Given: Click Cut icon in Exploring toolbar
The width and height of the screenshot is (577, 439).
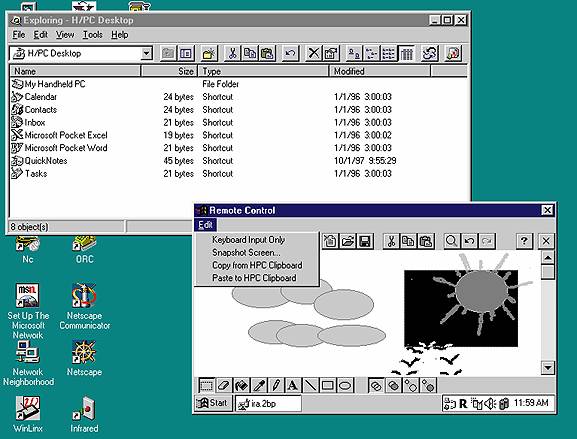Looking at the screenshot, I should point(232,53).
